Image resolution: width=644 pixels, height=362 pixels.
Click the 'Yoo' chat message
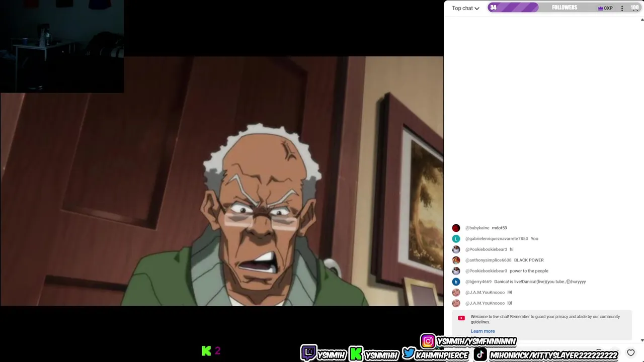534,239
